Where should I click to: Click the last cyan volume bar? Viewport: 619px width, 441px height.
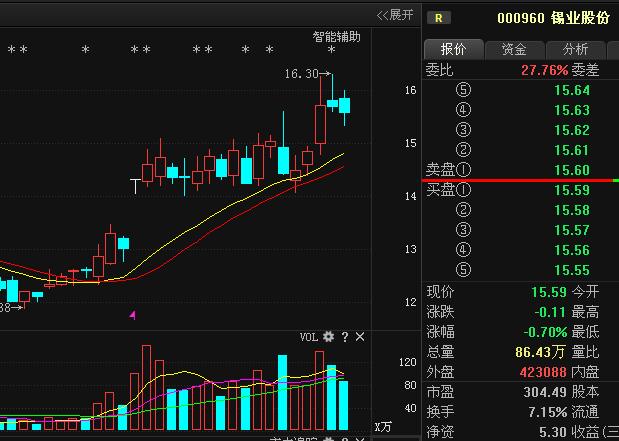[343, 405]
